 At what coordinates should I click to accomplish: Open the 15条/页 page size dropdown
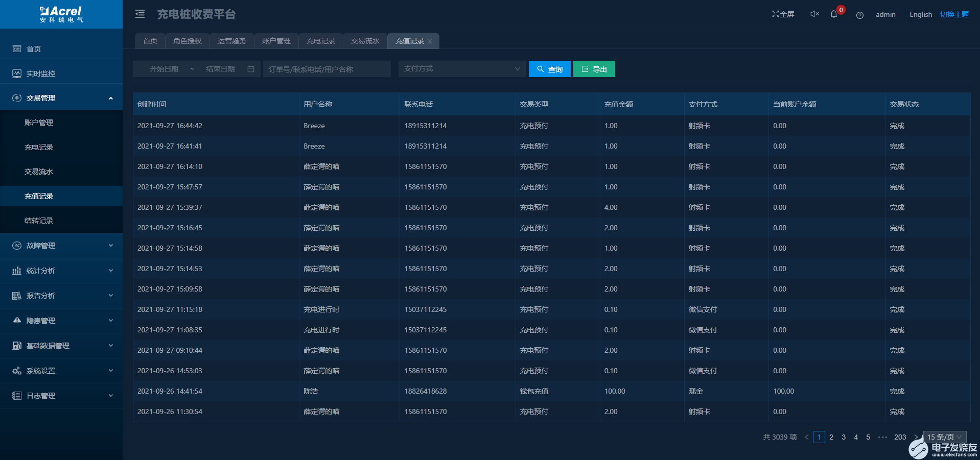(943, 437)
